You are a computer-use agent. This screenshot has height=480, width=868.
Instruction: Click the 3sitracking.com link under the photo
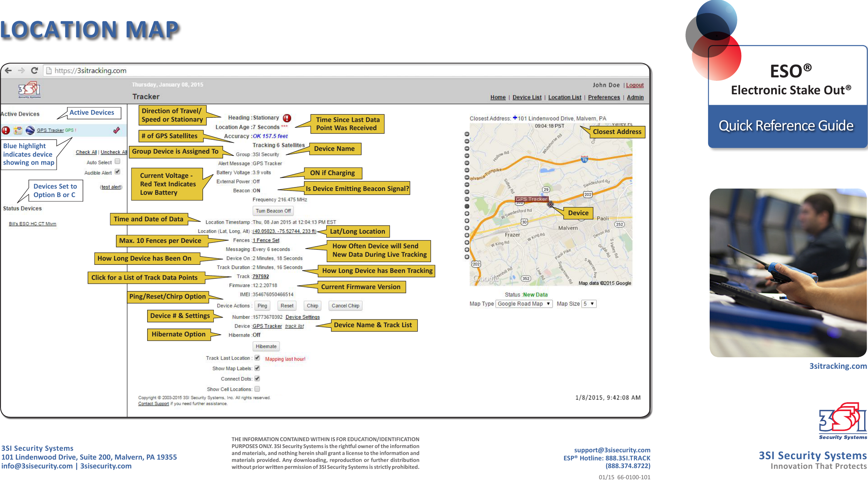point(838,366)
